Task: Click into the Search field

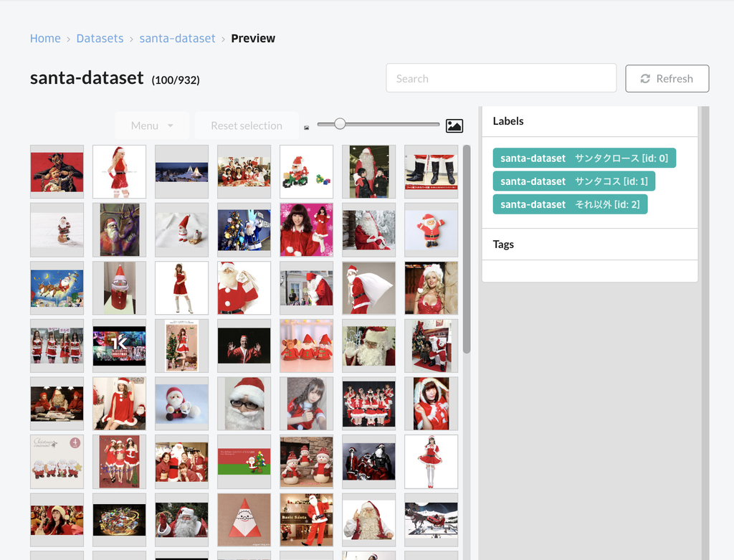Action: [x=501, y=78]
